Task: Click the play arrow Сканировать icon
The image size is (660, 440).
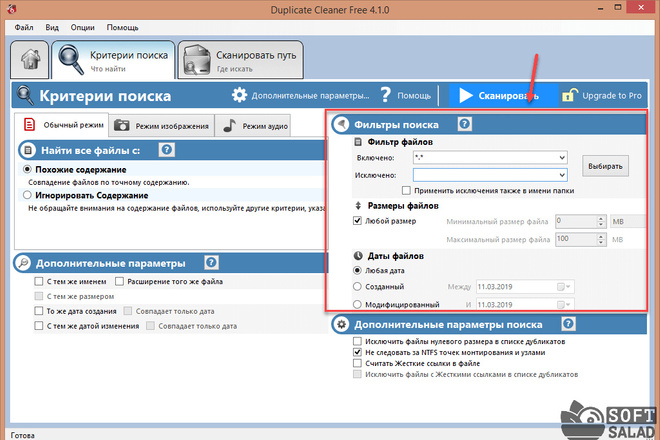Action: 465,96
